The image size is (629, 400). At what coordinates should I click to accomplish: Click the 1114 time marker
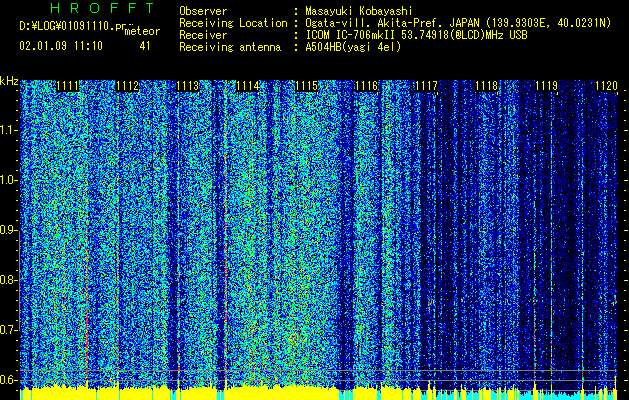point(248,86)
